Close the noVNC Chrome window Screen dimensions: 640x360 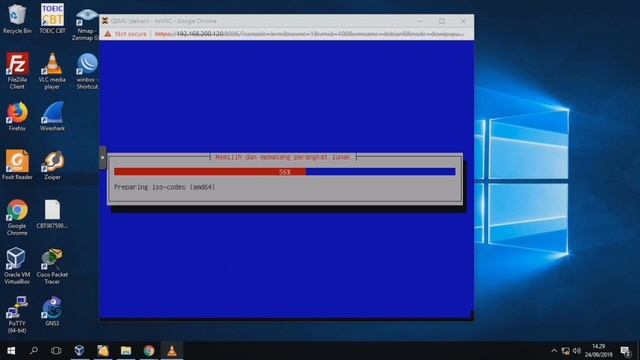(463, 21)
